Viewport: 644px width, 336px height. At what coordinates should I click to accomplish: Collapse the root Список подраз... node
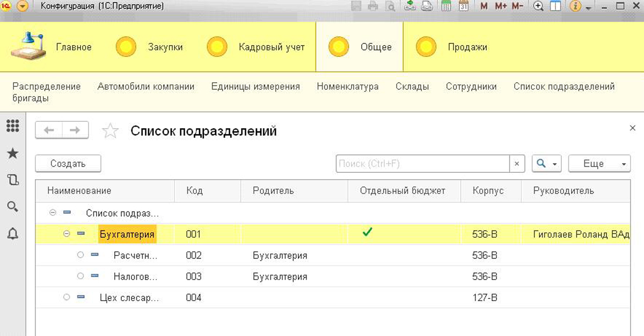pyautogui.click(x=53, y=213)
